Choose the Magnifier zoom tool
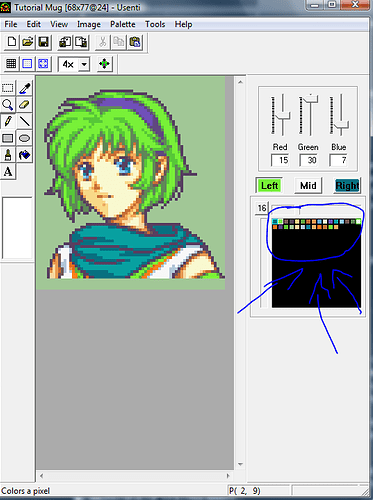 pos(8,105)
